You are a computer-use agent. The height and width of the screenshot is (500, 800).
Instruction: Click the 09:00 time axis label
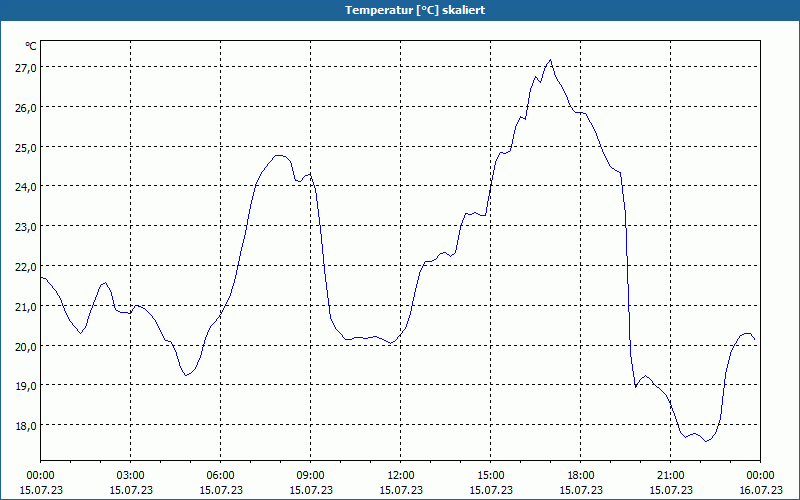311,476
